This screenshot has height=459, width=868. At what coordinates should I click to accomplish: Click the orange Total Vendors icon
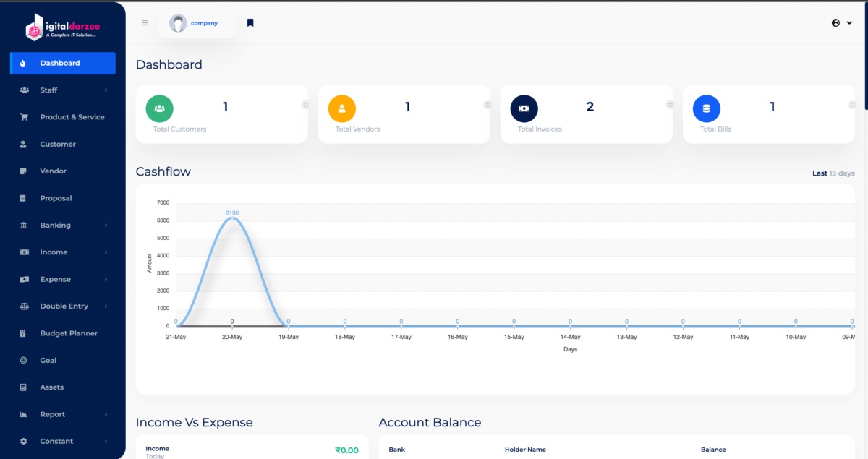click(341, 108)
